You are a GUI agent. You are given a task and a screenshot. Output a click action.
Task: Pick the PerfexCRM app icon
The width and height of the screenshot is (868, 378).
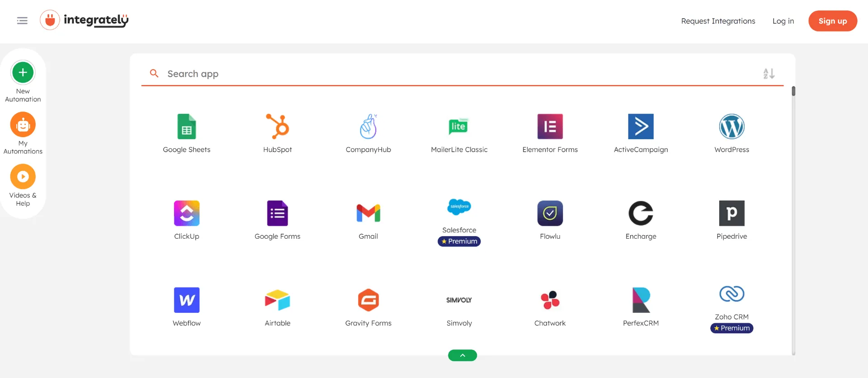pyautogui.click(x=641, y=300)
